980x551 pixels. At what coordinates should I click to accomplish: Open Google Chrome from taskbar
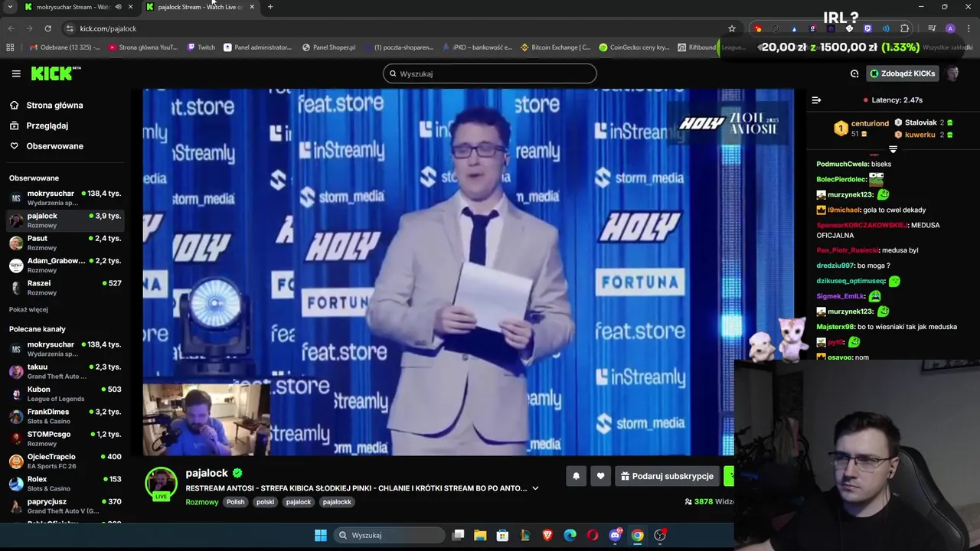tap(637, 535)
